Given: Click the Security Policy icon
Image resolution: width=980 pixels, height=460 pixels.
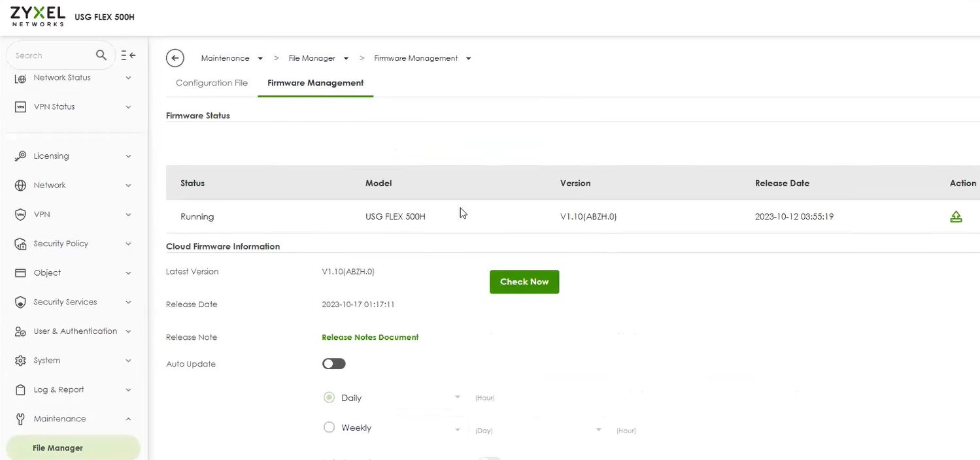Looking at the screenshot, I should tap(20, 244).
